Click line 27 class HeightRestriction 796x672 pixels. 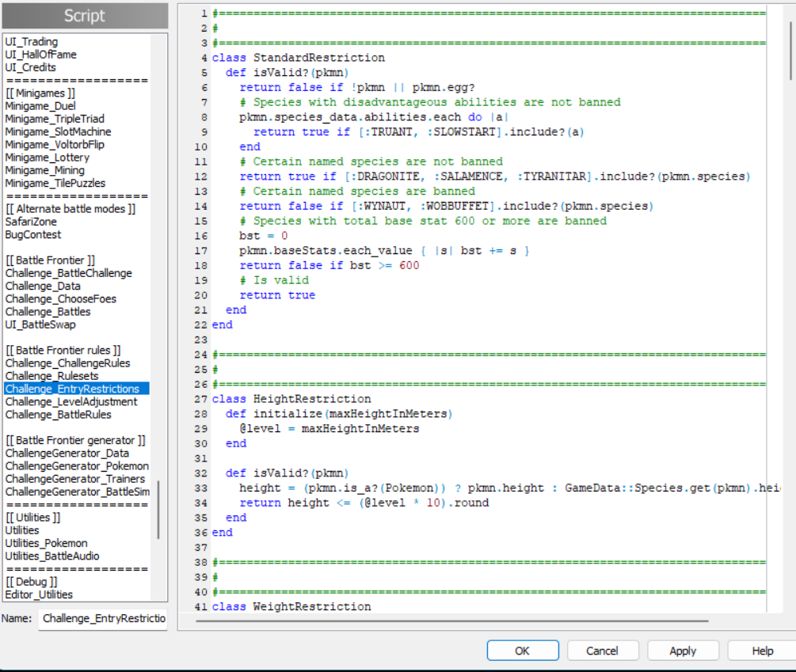point(291,399)
